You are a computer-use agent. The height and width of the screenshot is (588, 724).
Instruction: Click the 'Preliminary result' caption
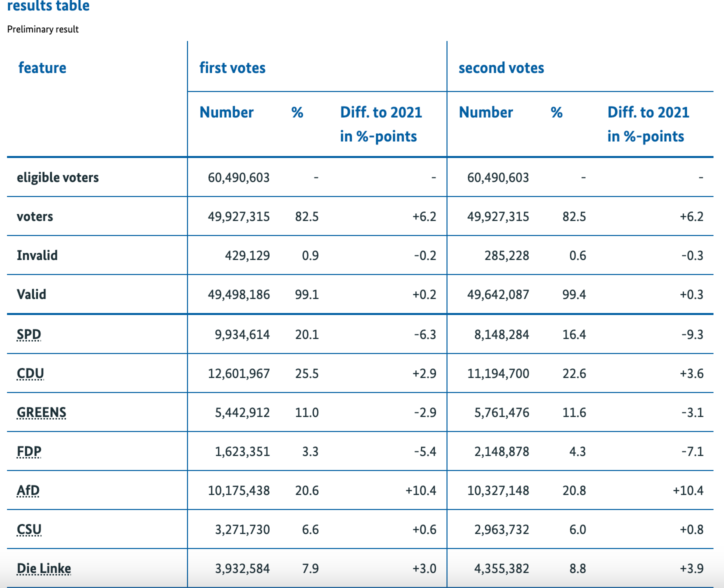click(43, 29)
